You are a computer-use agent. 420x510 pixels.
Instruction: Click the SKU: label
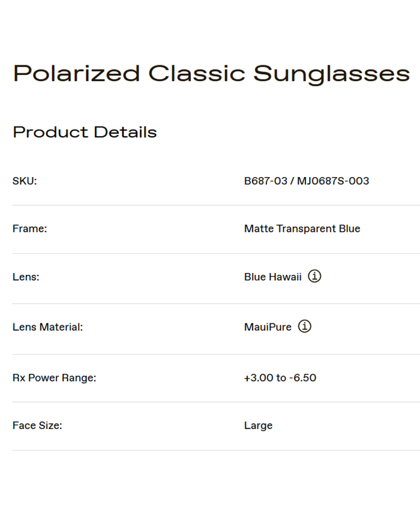pos(25,181)
